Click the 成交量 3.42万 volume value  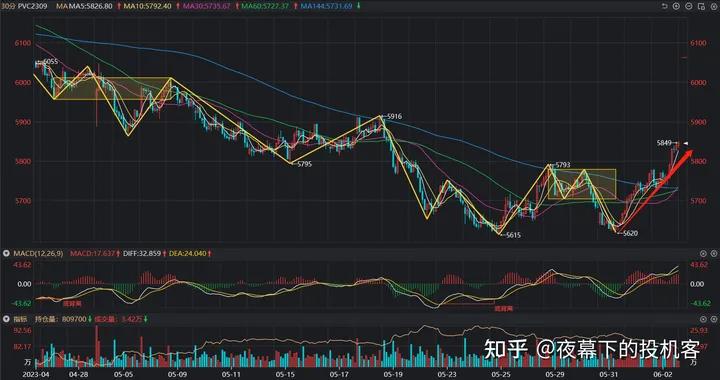(118, 319)
